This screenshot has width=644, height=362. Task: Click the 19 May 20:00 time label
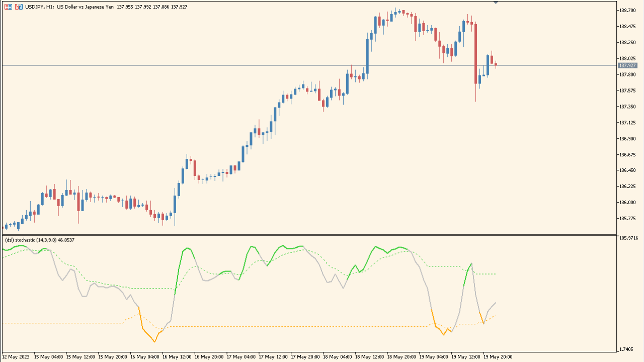pyautogui.click(x=498, y=357)
